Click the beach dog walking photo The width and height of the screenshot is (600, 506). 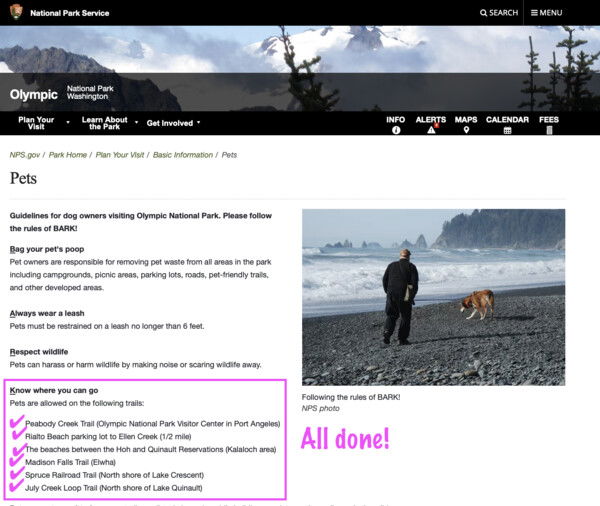click(x=434, y=297)
